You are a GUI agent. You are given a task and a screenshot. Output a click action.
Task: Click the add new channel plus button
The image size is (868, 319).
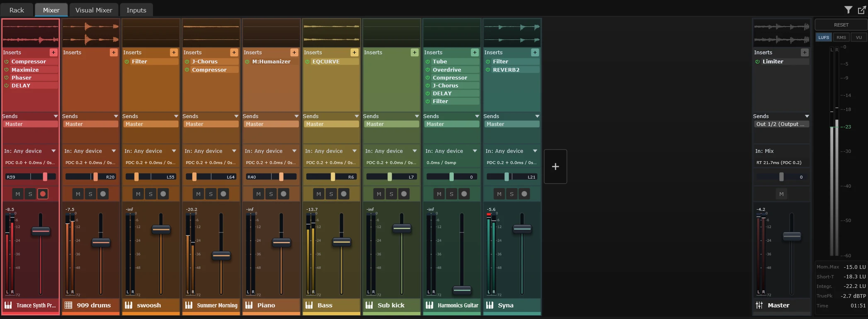point(555,167)
